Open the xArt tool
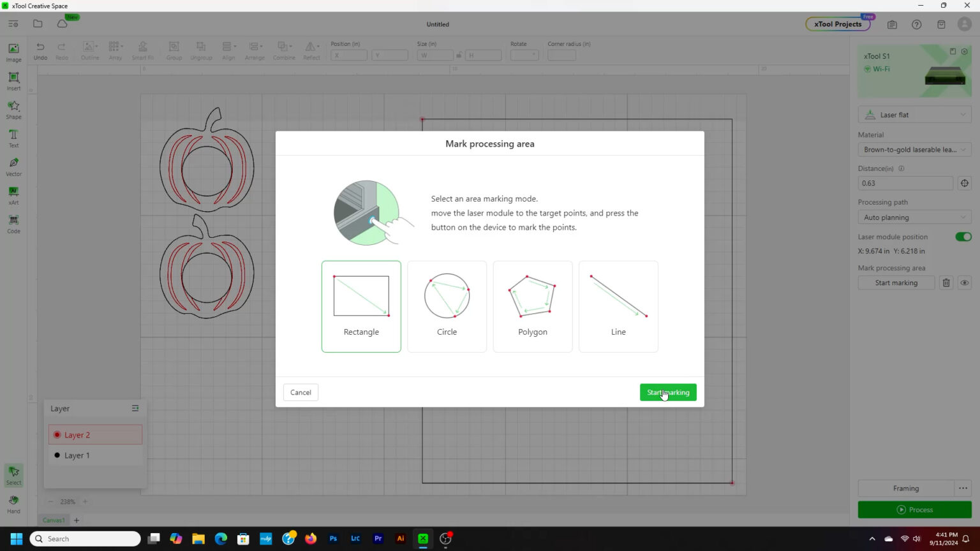This screenshot has width=980, height=551. [x=13, y=195]
